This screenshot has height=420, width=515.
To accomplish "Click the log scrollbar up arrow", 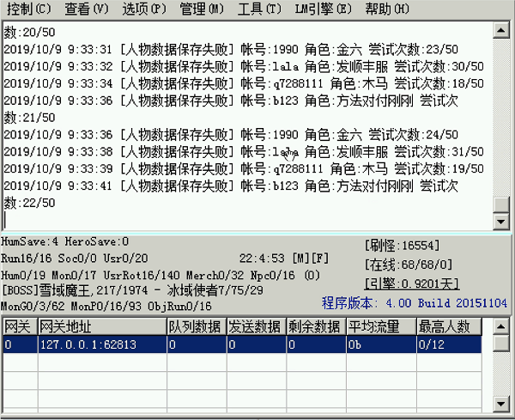I will click(501, 31).
